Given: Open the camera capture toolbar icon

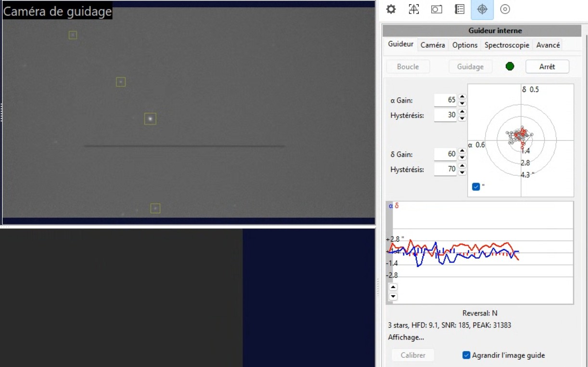Looking at the screenshot, I should 436,9.
